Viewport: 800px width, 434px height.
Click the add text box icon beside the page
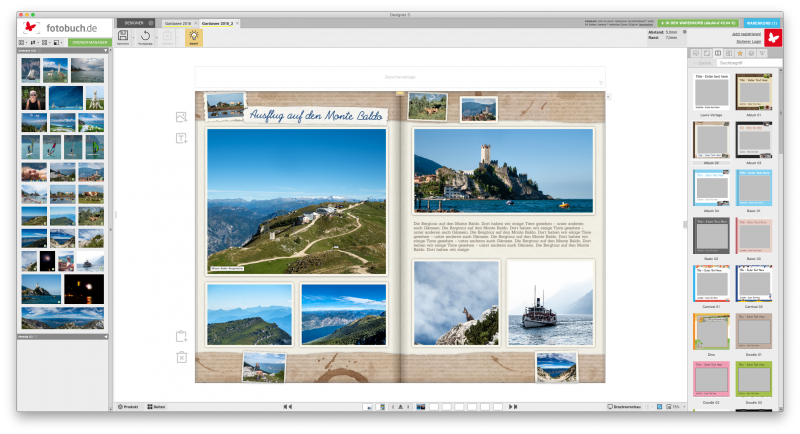click(181, 138)
